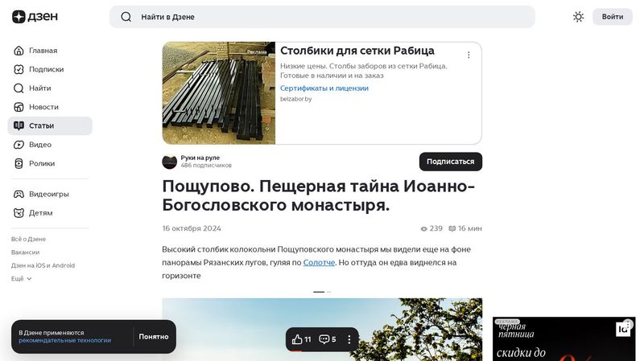This screenshot has height=361, width=644.
Task: Expand the Ещё dropdown in sidebar
Action: pyautogui.click(x=22, y=279)
